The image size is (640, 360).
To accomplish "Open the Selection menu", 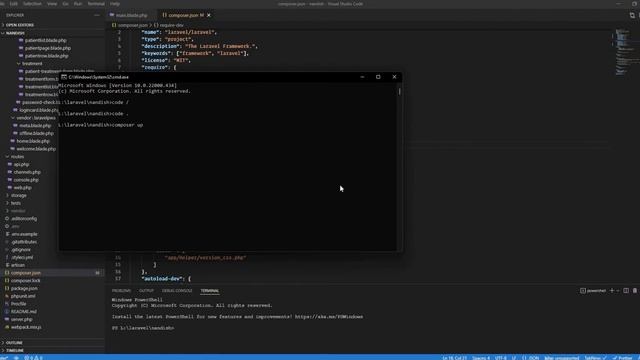I will (32, 4).
